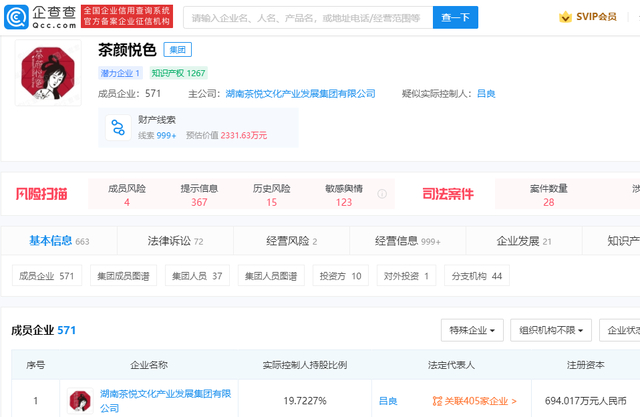This screenshot has height=417, width=640.
Task: Click the 敏感舆情 count 123
Action: pos(344,202)
